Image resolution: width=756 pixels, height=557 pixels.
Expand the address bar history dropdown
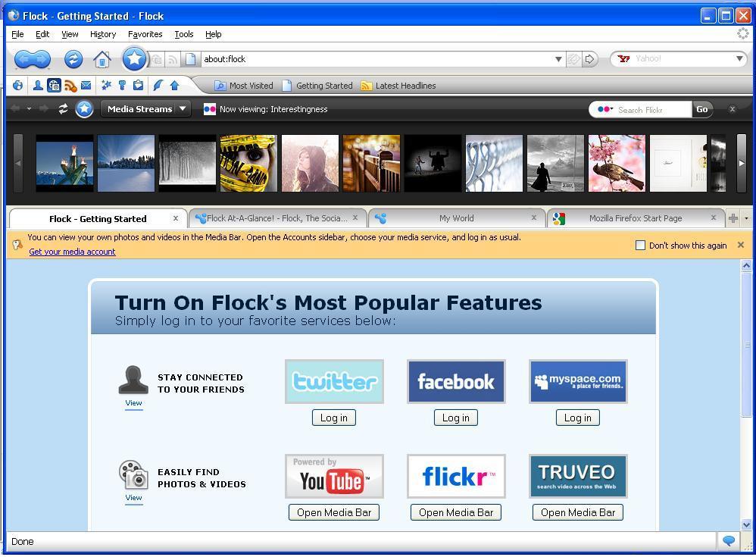coord(558,59)
